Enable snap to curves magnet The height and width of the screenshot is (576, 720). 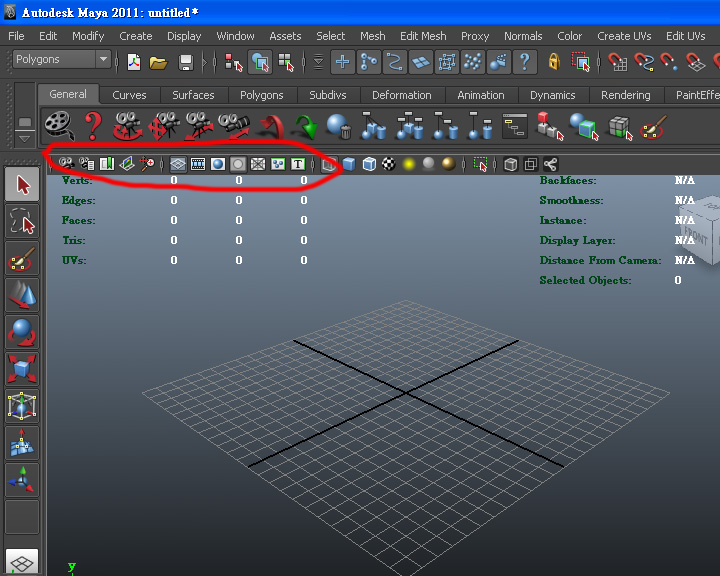[x=644, y=62]
